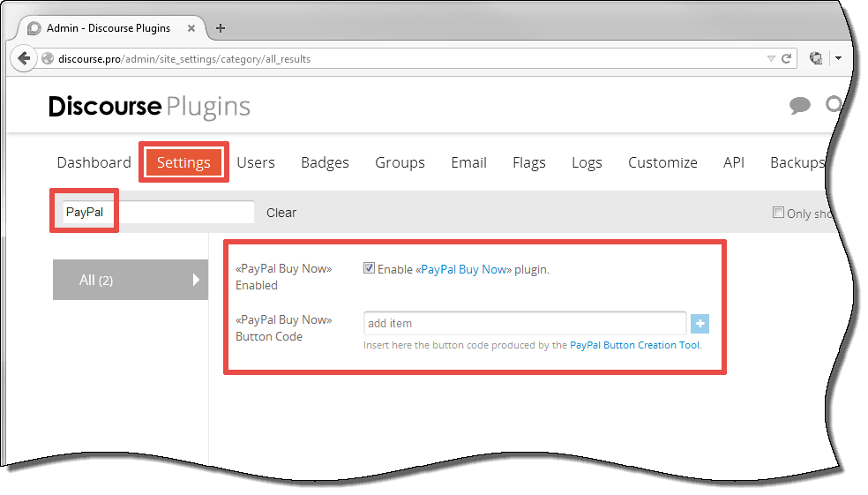Open the PayPal Button Creation Tool link
This screenshot has width=868, height=495.
click(635, 345)
